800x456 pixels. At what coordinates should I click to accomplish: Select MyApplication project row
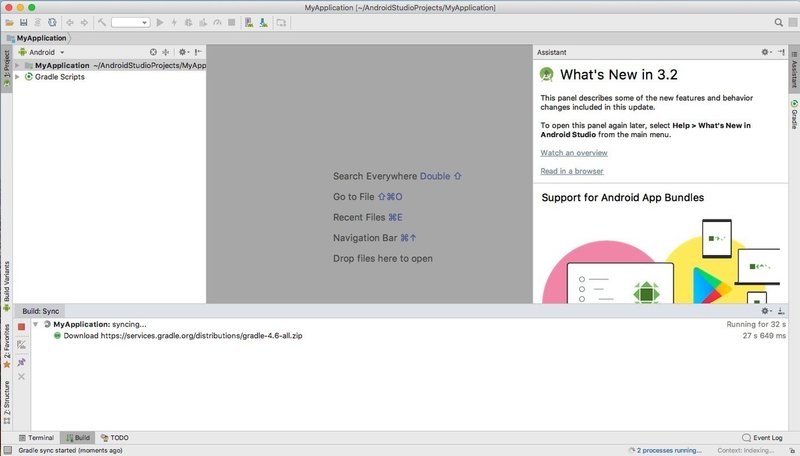[109, 65]
